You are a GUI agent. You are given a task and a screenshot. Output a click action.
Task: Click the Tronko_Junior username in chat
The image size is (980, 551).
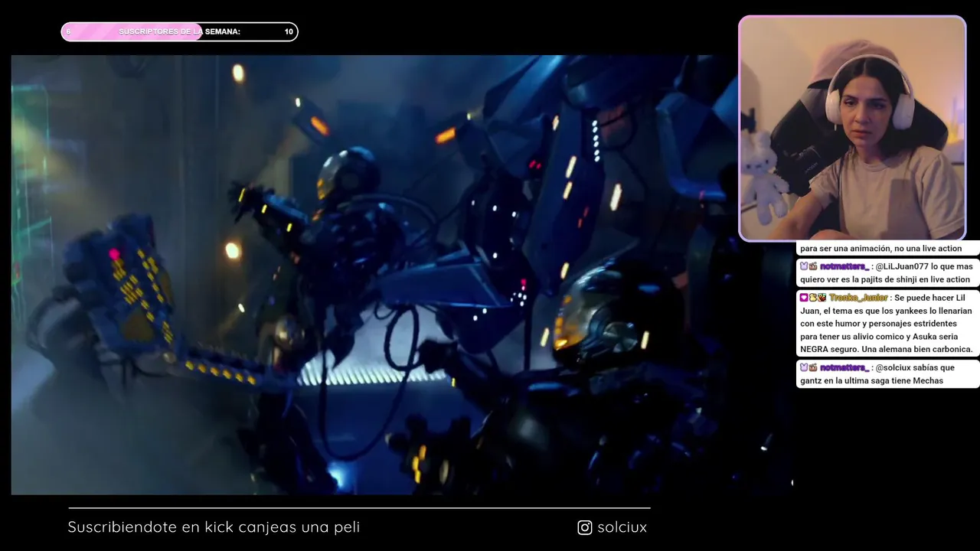(858, 298)
